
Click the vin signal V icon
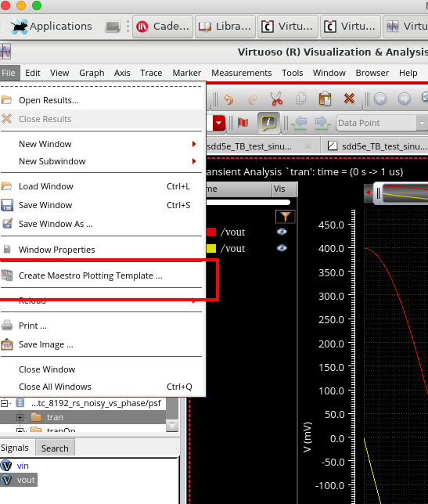[x=6, y=466]
